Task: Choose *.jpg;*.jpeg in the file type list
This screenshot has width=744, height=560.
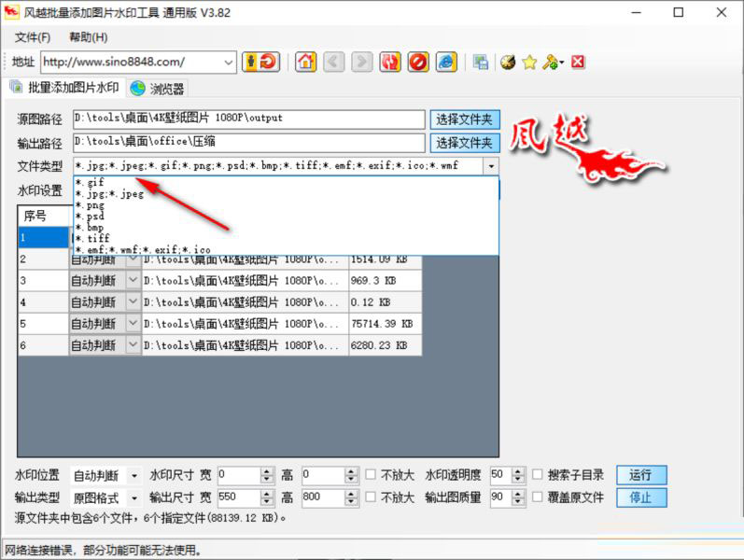Action: [286, 193]
